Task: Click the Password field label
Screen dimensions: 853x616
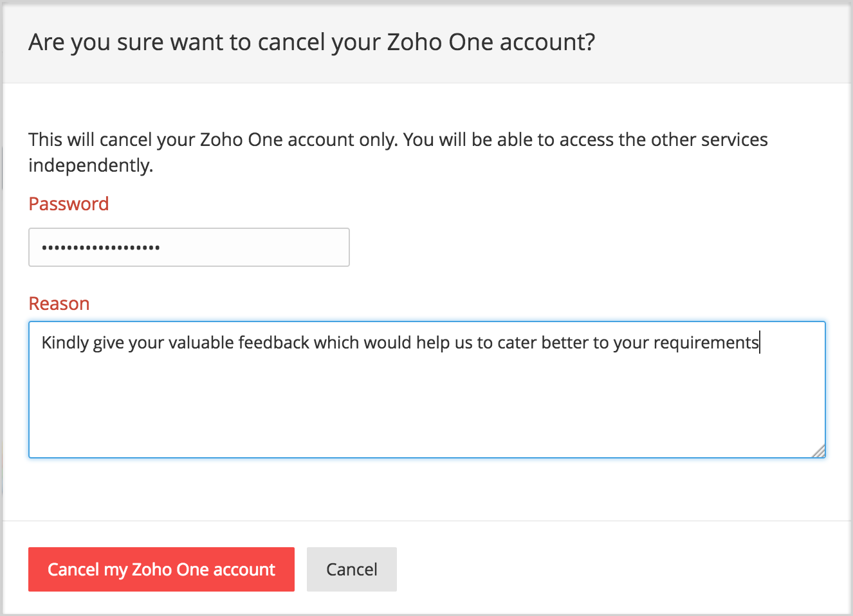Action: [x=69, y=204]
